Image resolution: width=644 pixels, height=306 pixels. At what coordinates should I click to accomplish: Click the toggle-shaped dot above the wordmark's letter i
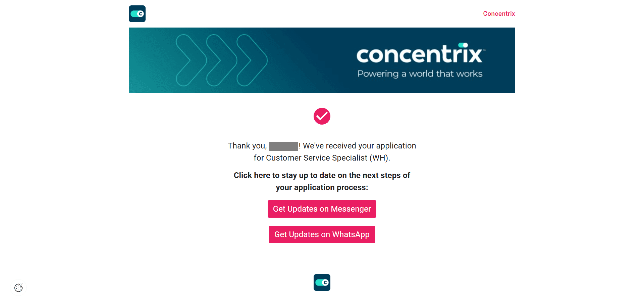pos(463,45)
